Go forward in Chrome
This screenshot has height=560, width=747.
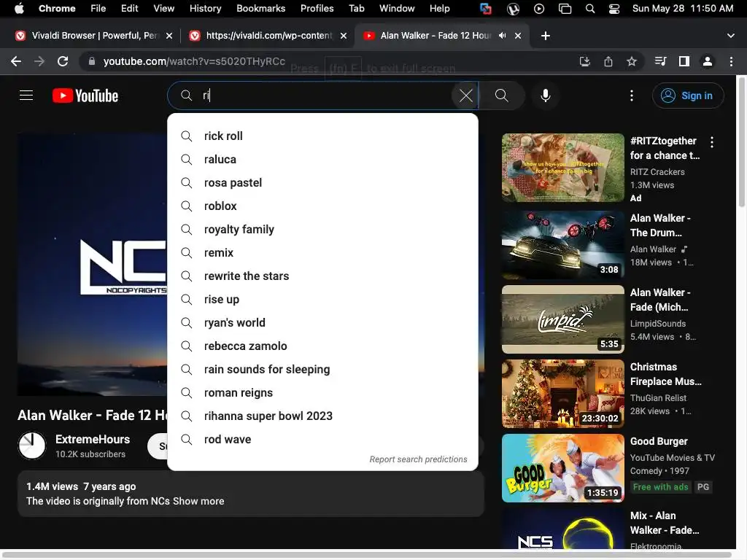pyautogui.click(x=39, y=61)
